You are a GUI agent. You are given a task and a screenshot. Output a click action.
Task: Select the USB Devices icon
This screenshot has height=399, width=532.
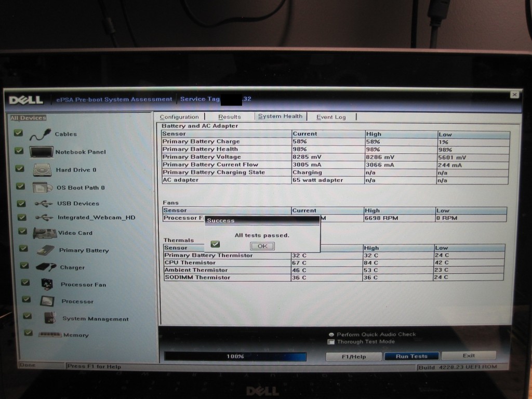(44, 204)
